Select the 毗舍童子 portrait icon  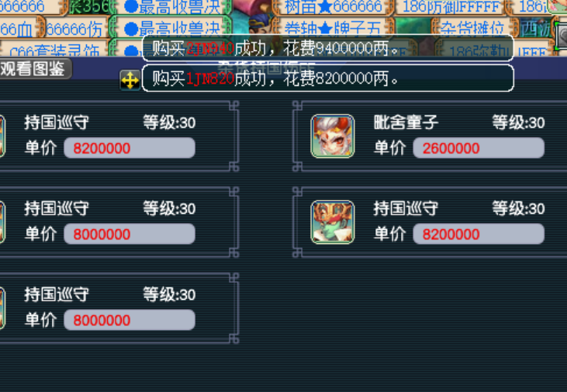332,136
